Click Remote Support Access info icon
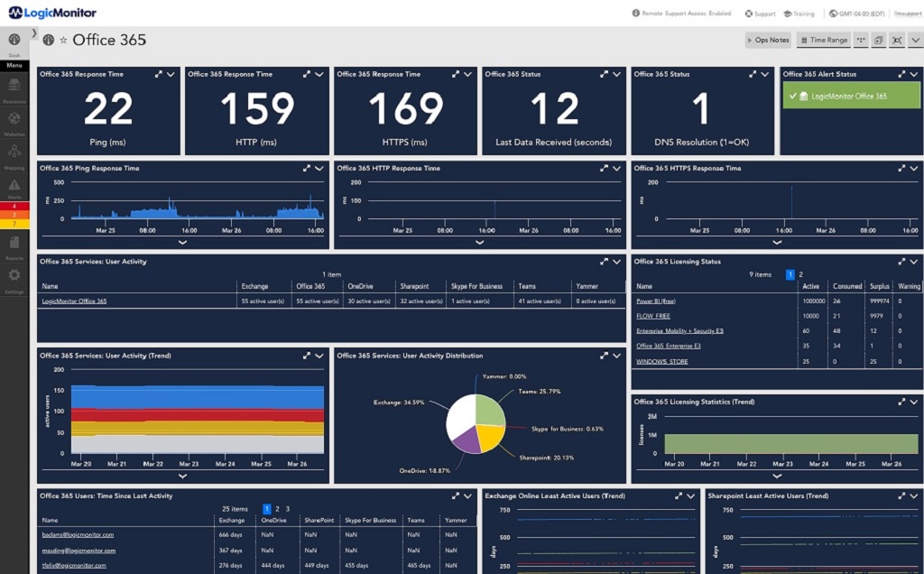The image size is (924, 574). coord(636,13)
